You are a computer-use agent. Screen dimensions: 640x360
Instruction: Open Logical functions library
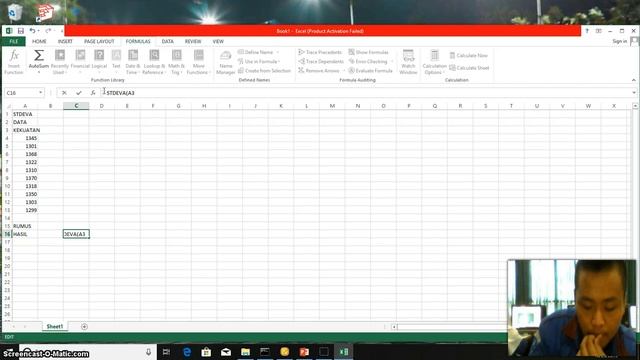(99, 62)
